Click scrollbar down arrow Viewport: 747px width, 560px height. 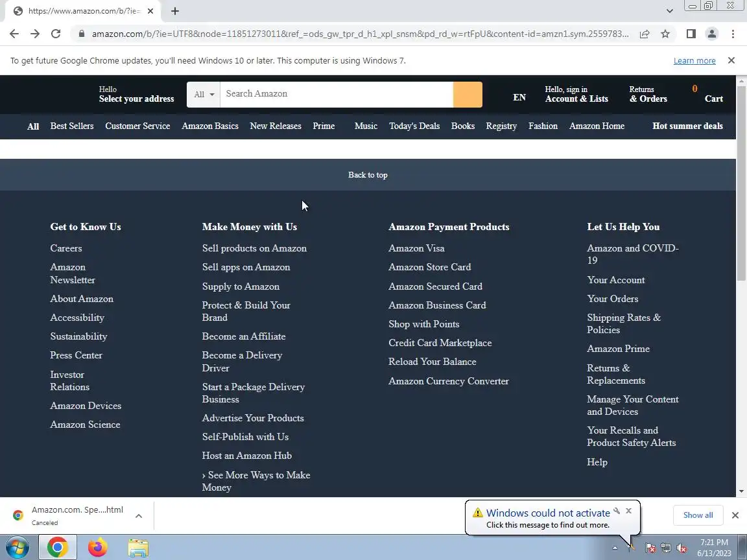(741, 491)
